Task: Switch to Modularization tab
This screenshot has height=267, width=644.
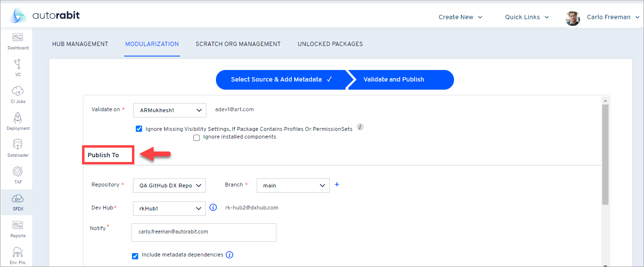Action: pos(152,44)
